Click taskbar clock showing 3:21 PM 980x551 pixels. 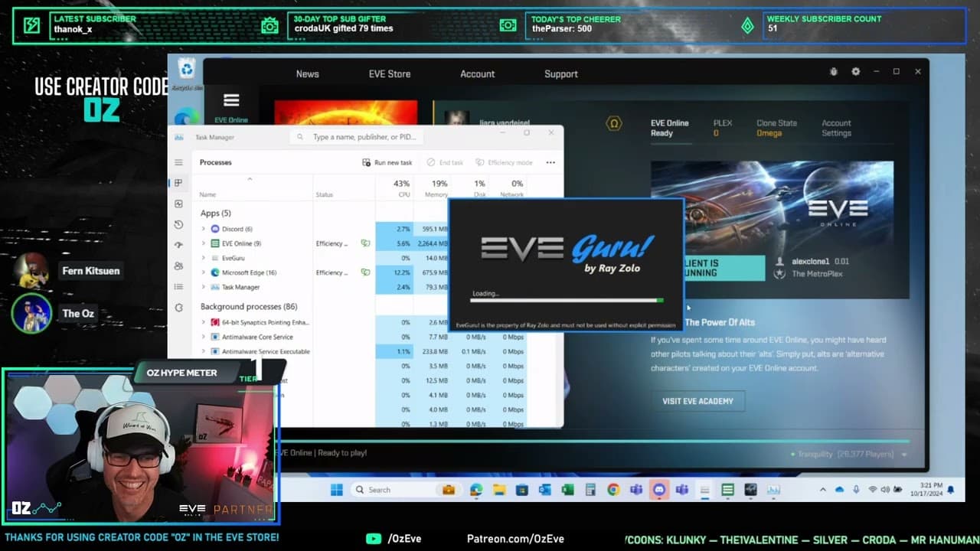(x=924, y=490)
